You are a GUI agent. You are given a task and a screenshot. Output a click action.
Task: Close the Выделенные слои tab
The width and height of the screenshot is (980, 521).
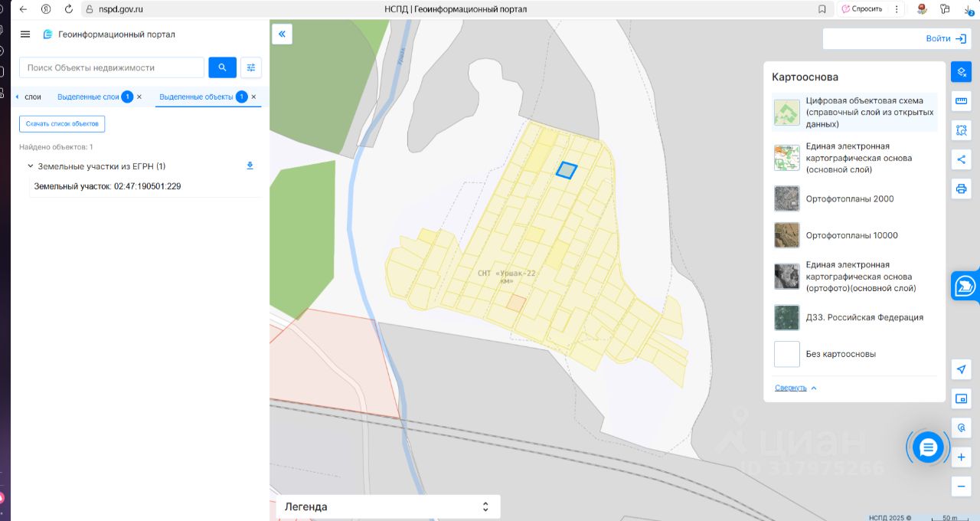[139, 97]
